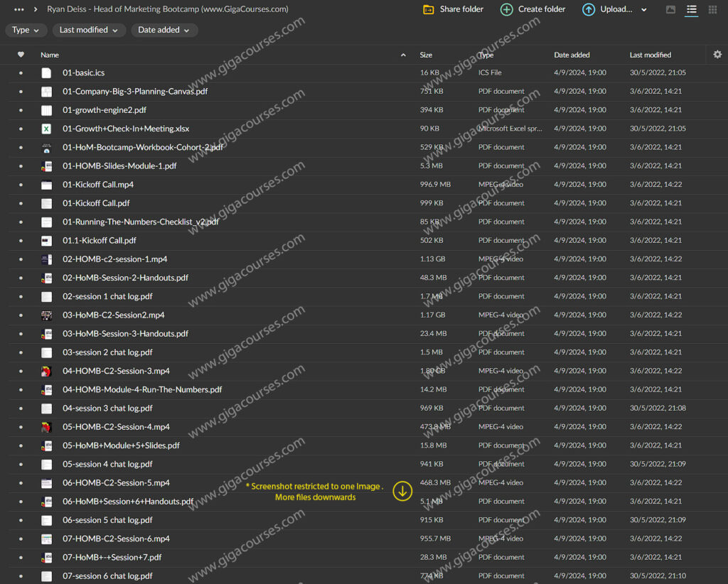Open the Type filter dropdown

[x=26, y=30]
